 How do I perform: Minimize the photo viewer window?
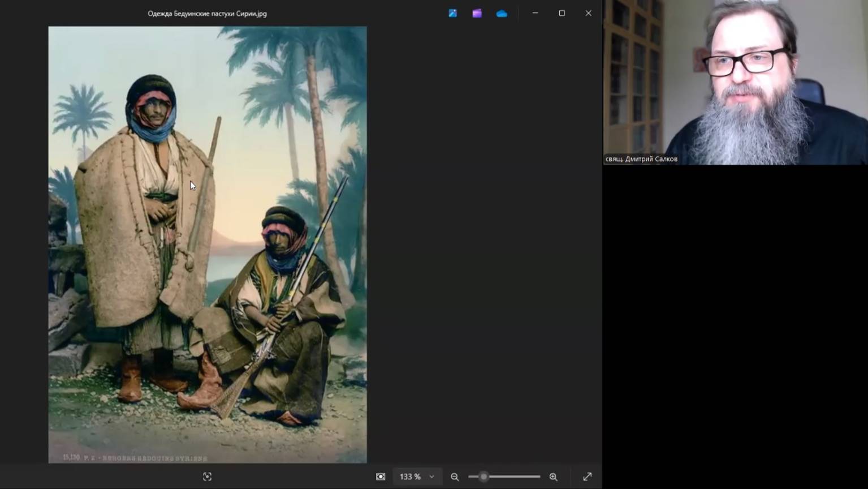[x=535, y=13]
